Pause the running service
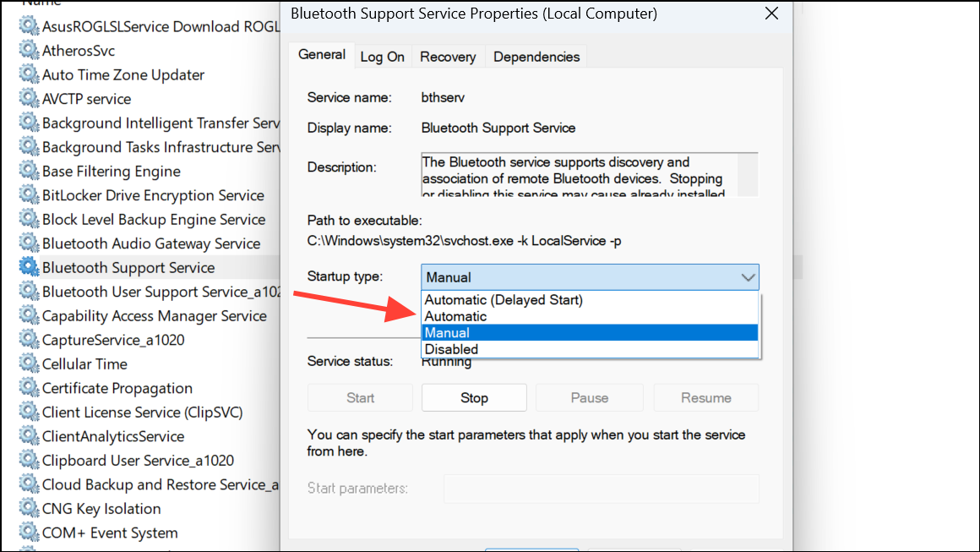This screenshot has height=552, width=980. point(589,397)
